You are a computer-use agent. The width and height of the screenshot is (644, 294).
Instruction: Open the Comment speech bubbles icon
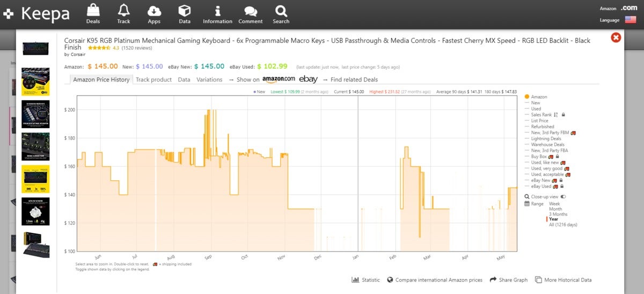(250, 11)
